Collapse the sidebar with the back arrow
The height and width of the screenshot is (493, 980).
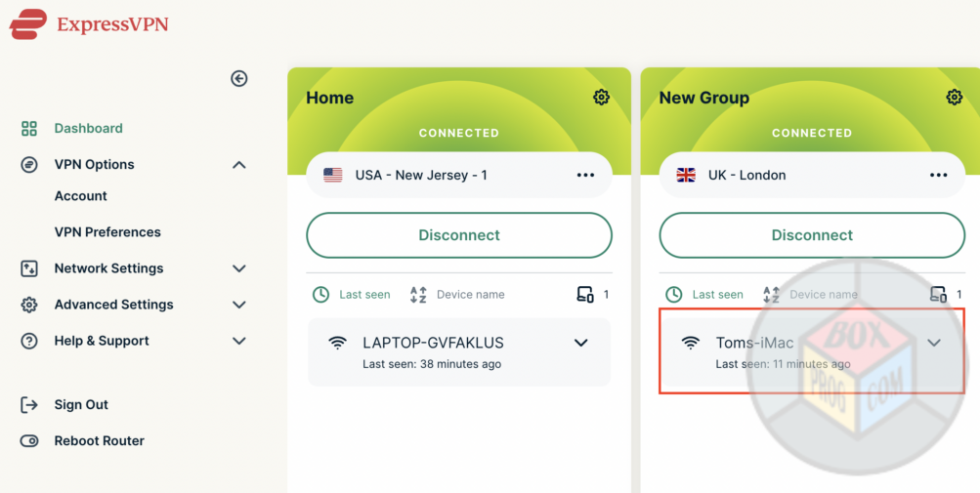pyautogui.click(x=238, y=79)
